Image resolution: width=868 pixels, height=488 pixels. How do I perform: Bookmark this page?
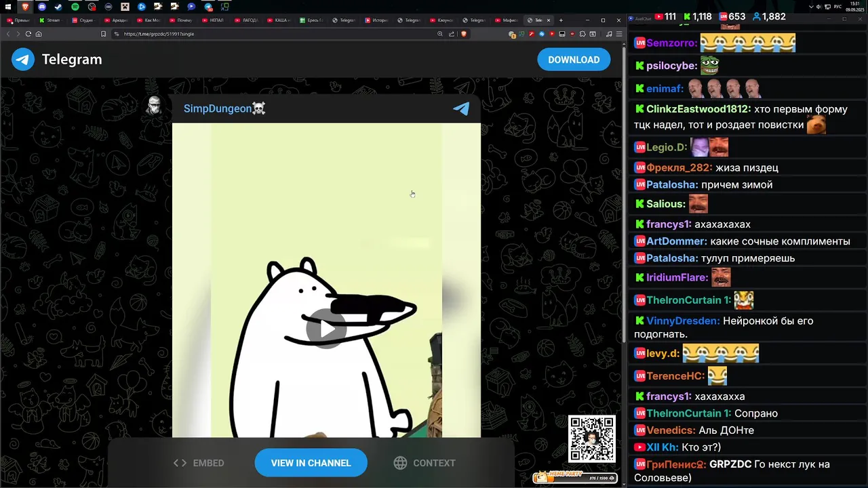tap(103, 34)
